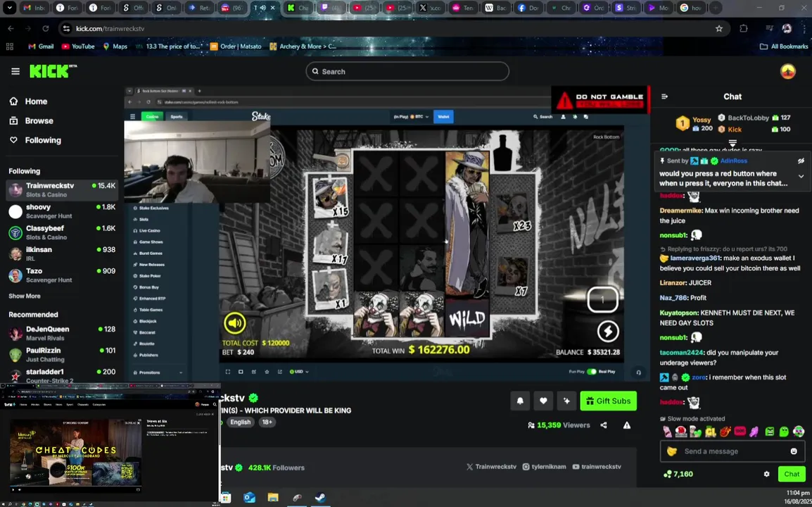Screen dimensions: 812x507
Task: Open the Gmail bookmark
Action: tap(41, 46)
